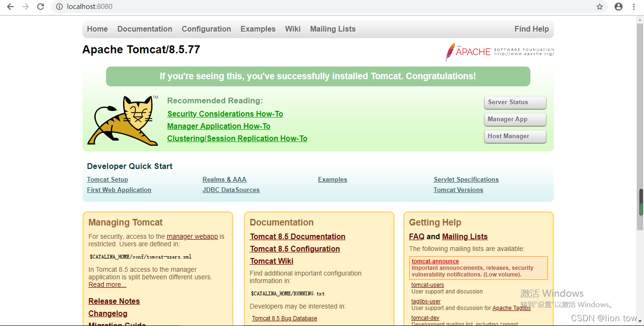Image resolution: width=644 pixels, height=326 pixels.
Task: Open the Home navigation item
Action: [x=97, y=29]
